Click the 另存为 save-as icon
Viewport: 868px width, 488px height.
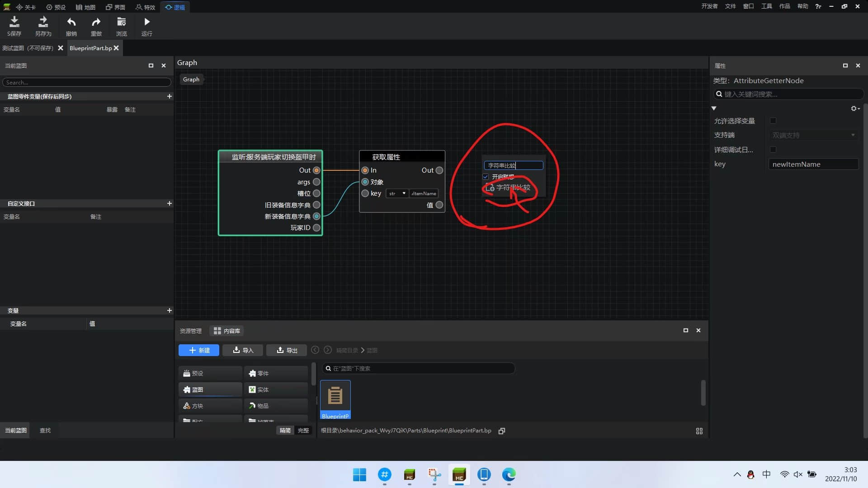coord(43,22)
